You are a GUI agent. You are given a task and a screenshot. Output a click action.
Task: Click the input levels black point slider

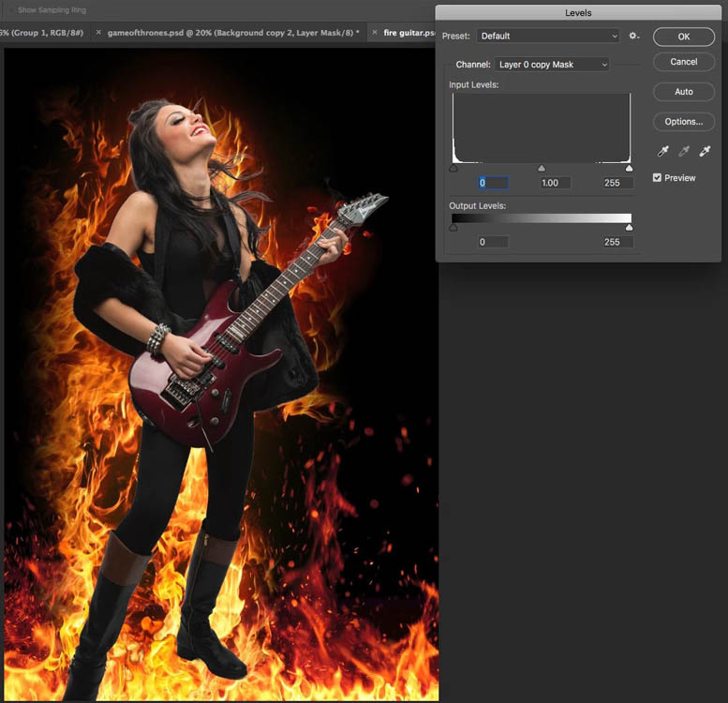coord(453,169)
